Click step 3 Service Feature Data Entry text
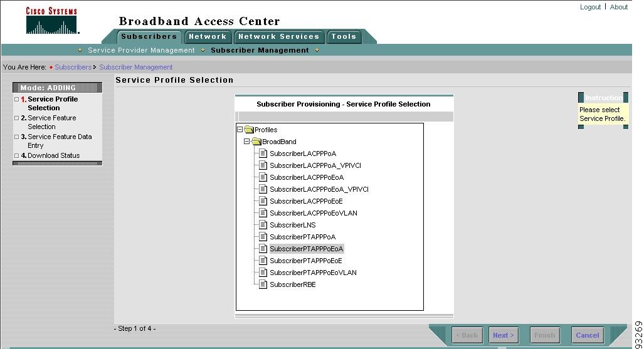The height and width of the screenshot is (349, 644). click(60, 141)
